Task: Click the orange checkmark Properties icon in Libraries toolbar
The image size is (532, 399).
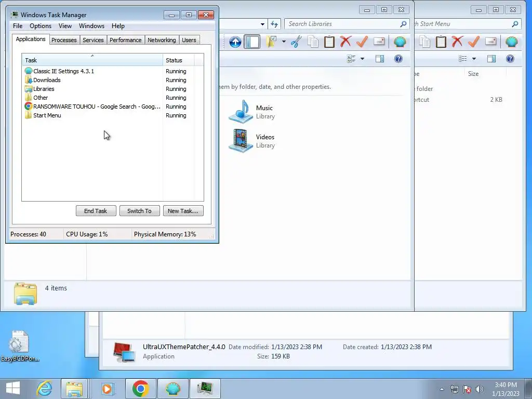Action: point(362,42)
